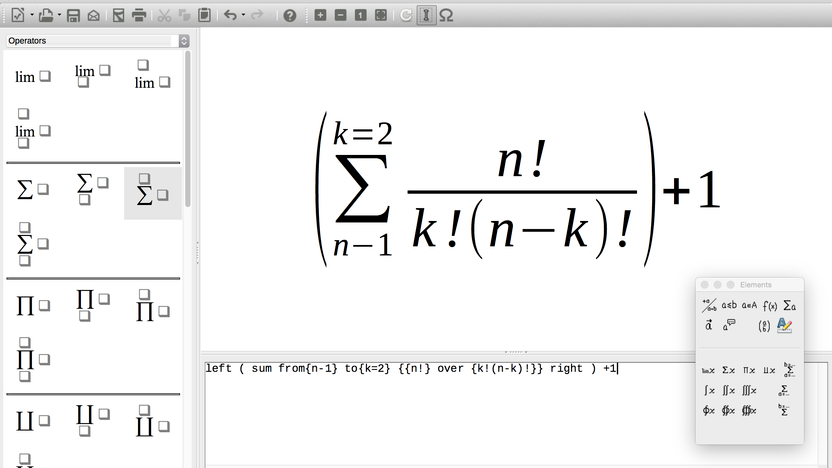Insert Sum with both upper and lower limits
832x468 pixels.
point(33,244)
